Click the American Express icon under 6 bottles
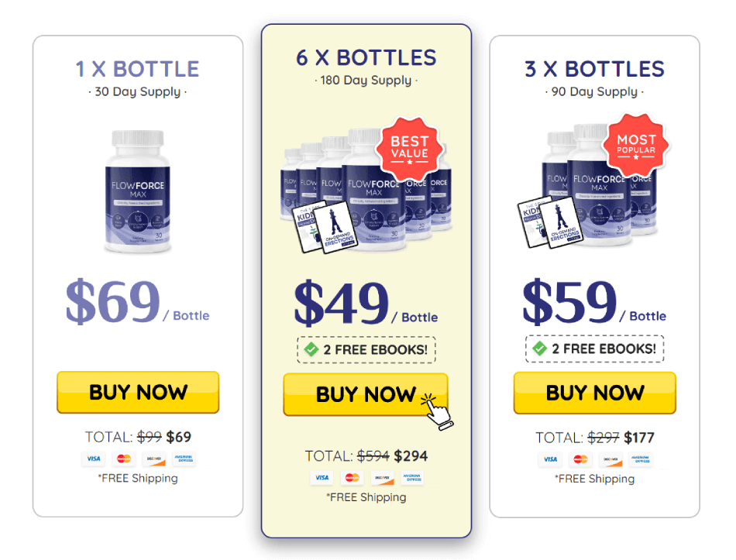 (x=412, y=477)
